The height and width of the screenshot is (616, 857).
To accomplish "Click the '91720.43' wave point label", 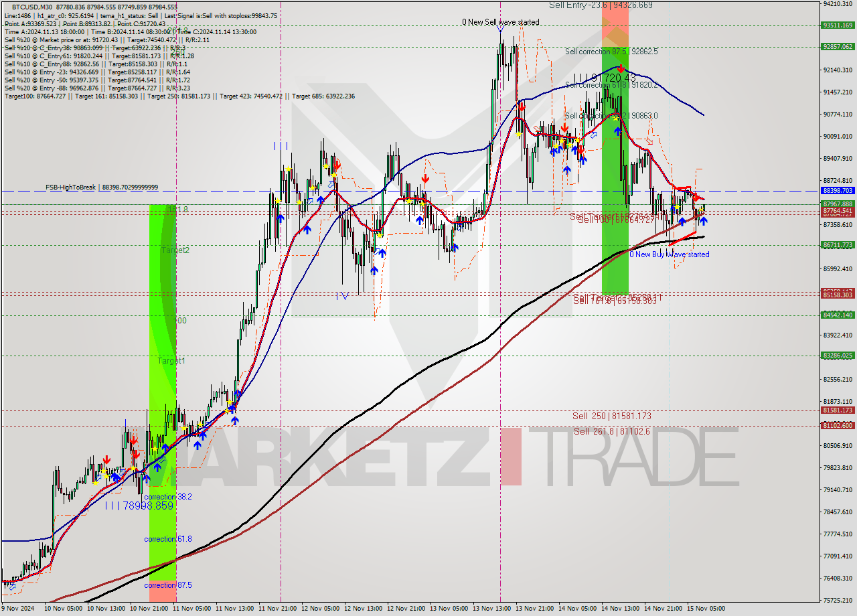I will (613, 78).
